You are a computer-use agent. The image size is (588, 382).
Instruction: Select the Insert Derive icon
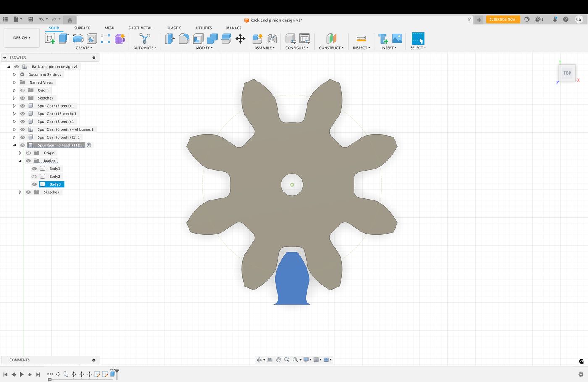click(383, 39)
